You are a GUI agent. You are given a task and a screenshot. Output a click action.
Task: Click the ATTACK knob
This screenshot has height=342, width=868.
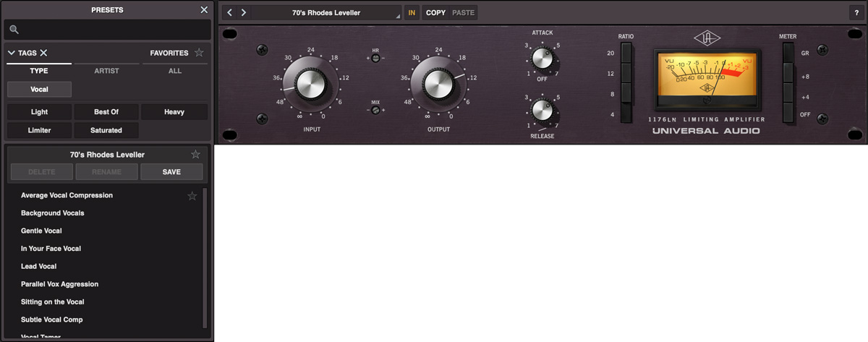542,57
